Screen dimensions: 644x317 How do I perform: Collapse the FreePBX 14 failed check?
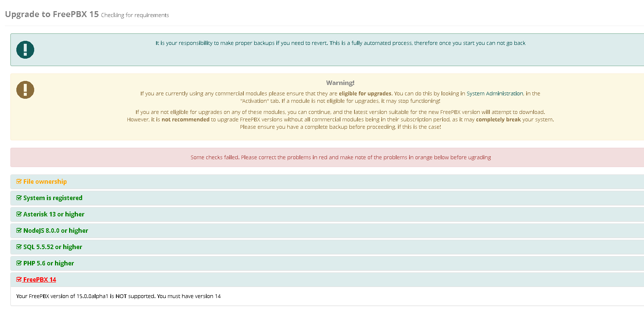40,280
